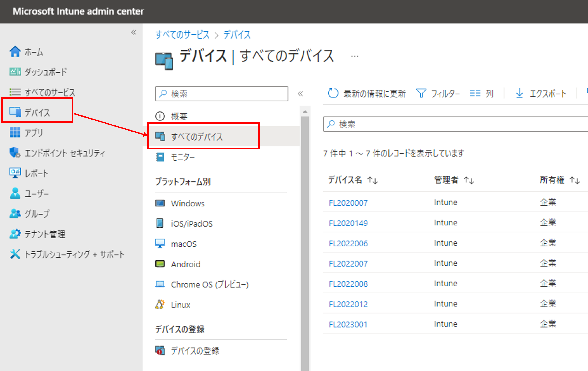This screenshot has height=371, width=588.
Task: Open Endpoint security (エンドポイント セキュリティ) shield icon
Action: [x=15, y=153]
